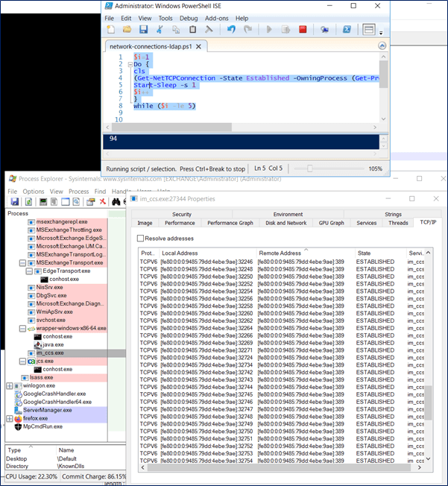
Task: Open a script with the folder icon
Action: coord(127,30)
